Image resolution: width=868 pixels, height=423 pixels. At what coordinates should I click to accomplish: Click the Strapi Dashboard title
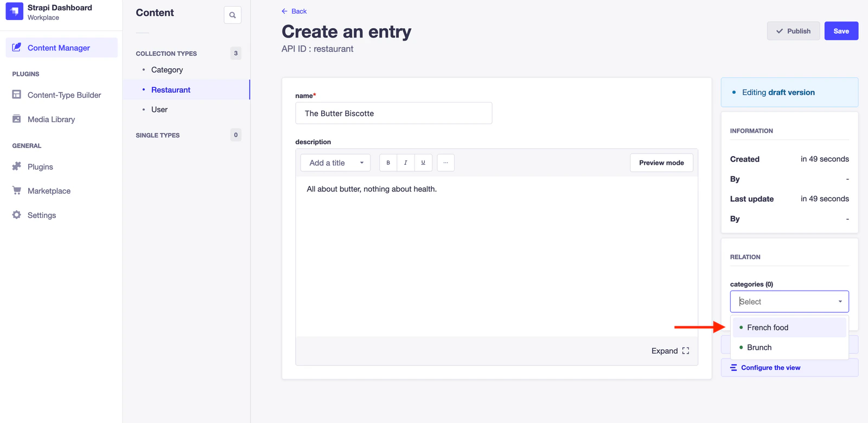click(60, 8)
